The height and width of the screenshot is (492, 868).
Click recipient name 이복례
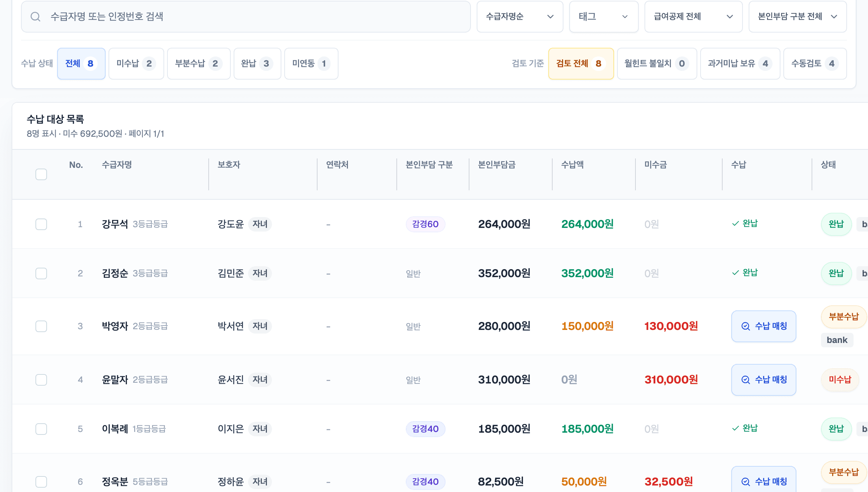[115, 429]
